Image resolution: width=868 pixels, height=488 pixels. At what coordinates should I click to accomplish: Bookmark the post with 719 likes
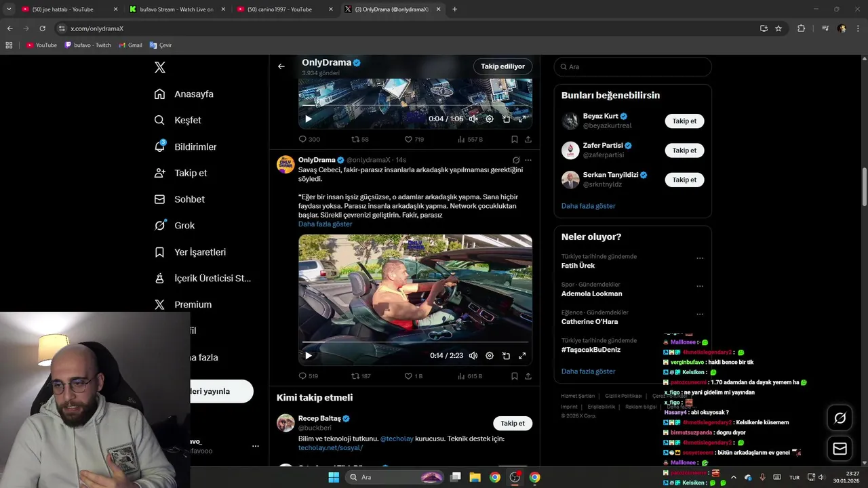[x=514, y=139]
